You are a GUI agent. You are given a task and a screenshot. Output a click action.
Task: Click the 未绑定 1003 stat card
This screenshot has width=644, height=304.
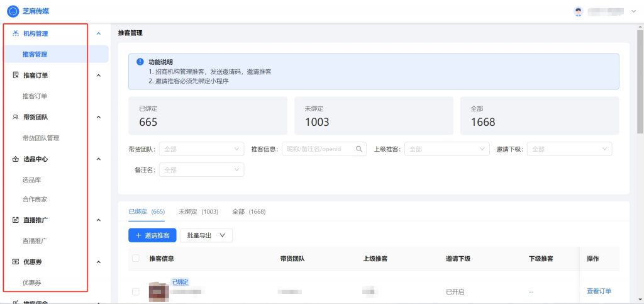[374, 116]
